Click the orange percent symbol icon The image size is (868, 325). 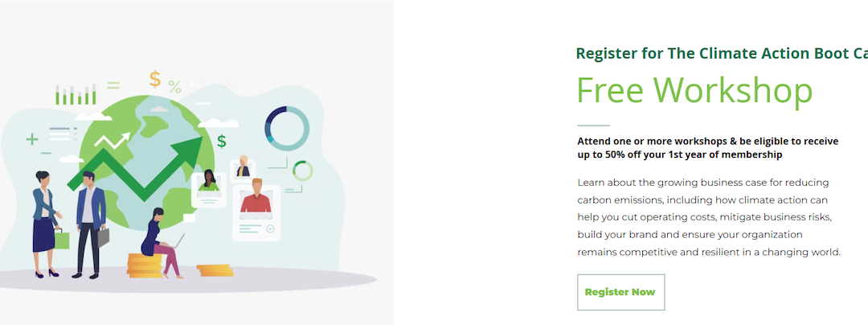click(x=174, y=88)
